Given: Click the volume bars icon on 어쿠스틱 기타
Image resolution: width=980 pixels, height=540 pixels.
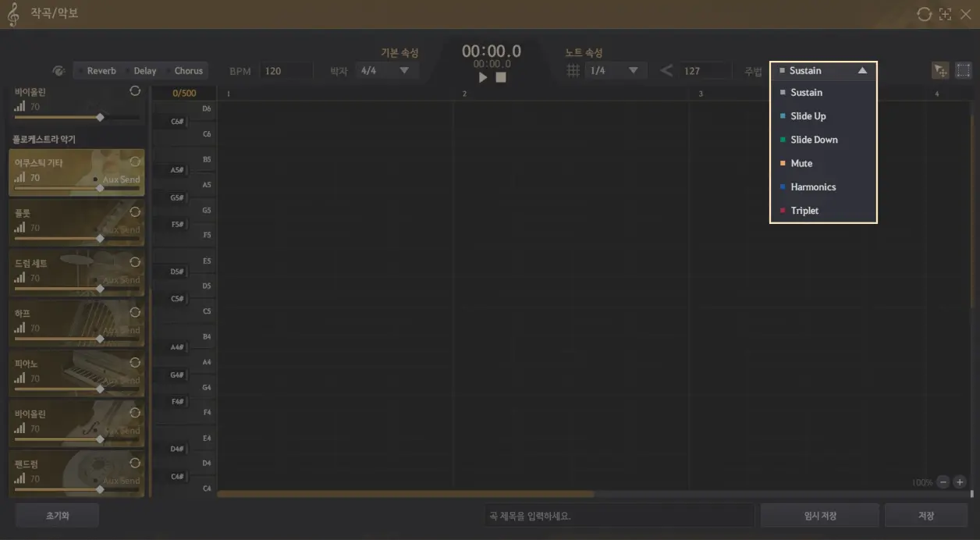Looking at the screenshot, I should (x=20, y=177).
